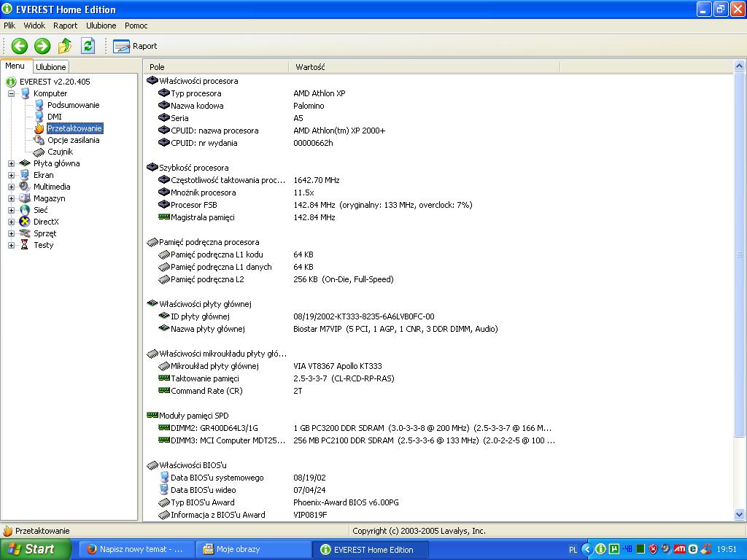Image resolution: width=747 pixels, height=560 pixels.
Task: Select the Czujnik sensor tree item
Action: click(60, 152)
